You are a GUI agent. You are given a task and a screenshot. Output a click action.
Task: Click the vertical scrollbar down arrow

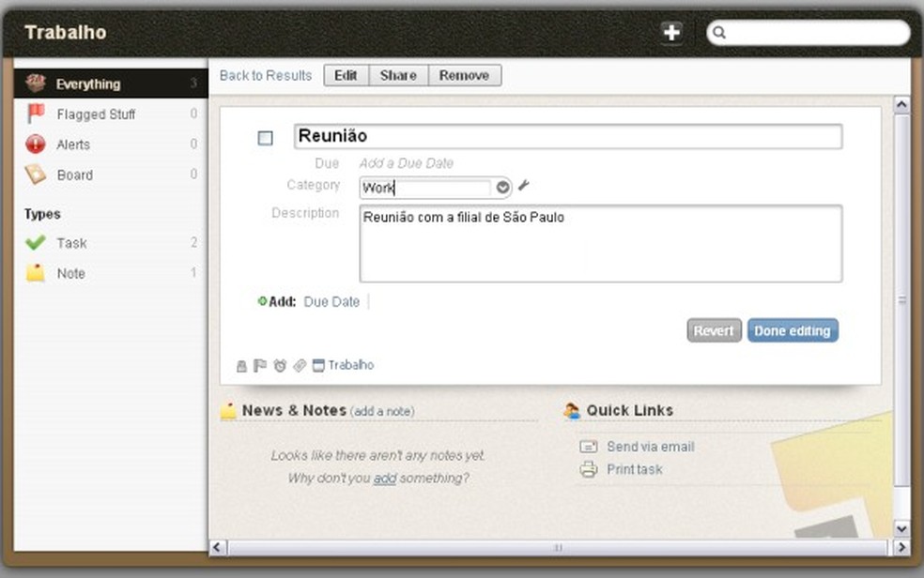pos(901,528)
